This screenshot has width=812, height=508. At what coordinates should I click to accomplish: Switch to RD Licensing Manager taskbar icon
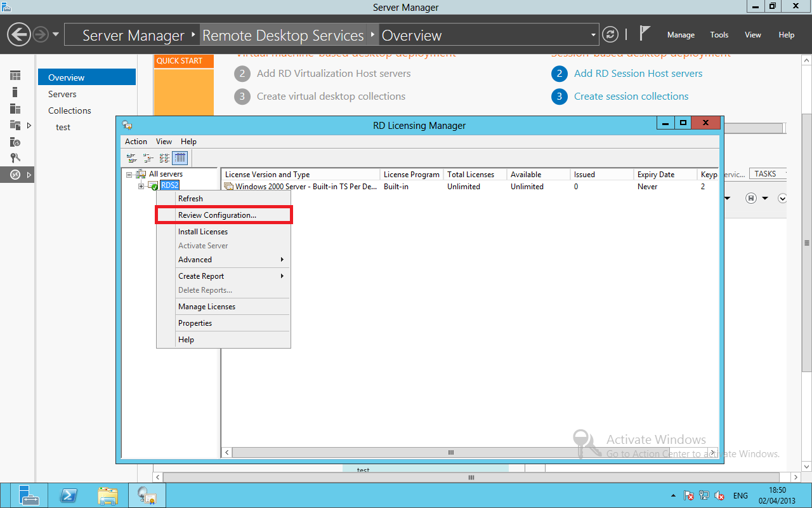[147, 495]
